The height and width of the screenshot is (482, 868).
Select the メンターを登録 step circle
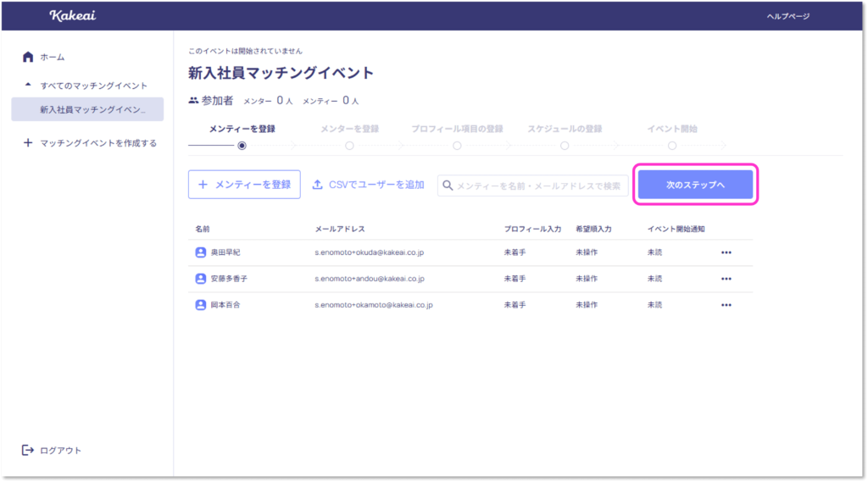pyautogui.click(x=349, y=146)
